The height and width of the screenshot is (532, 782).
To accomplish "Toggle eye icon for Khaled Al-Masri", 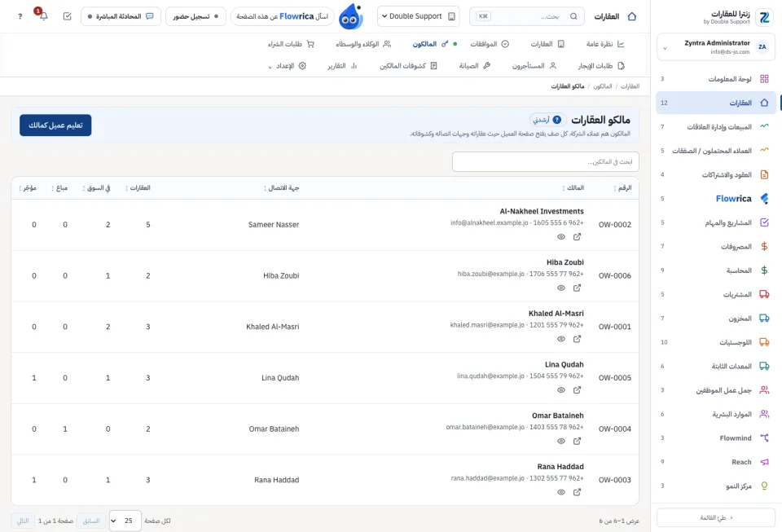I will (x=561, y=339).
